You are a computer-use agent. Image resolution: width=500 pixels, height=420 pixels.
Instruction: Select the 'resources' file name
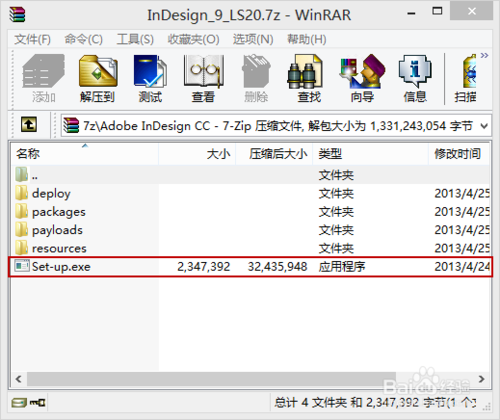[59, 248]
